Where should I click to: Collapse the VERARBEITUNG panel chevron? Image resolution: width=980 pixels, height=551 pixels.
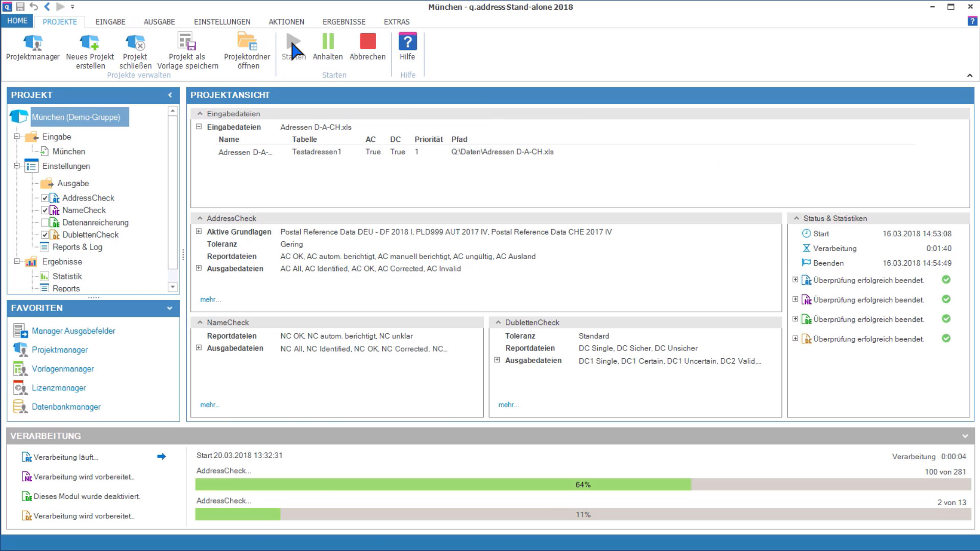tap(965, 436)
